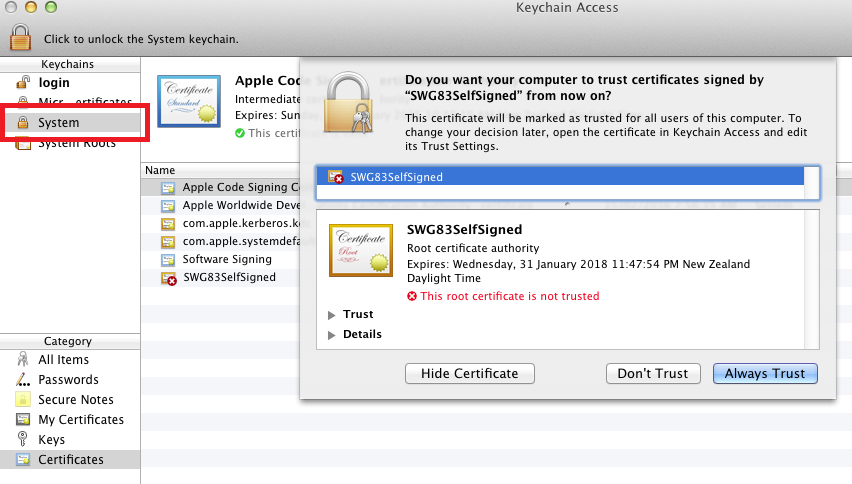The image size is (852, 484).
Task: Click the Name column header
Action: click(160, 171)
